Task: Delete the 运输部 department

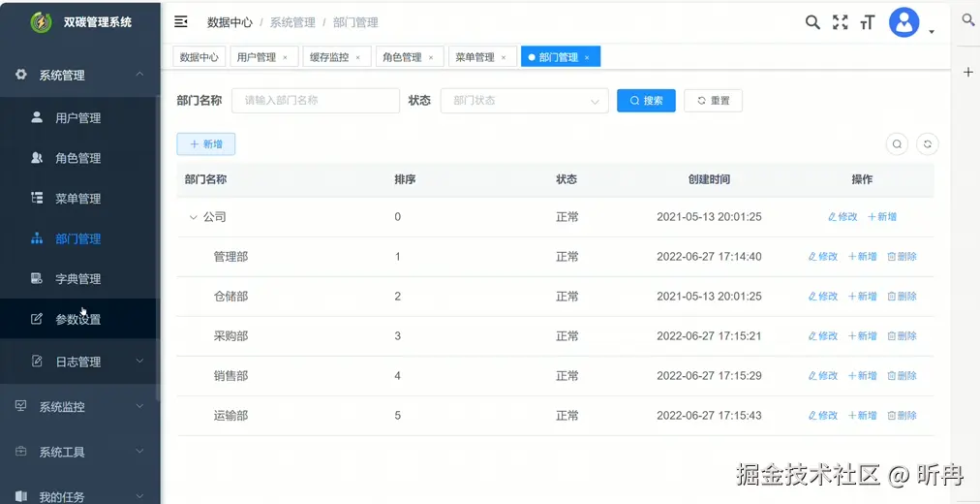Action: point(902,415)
